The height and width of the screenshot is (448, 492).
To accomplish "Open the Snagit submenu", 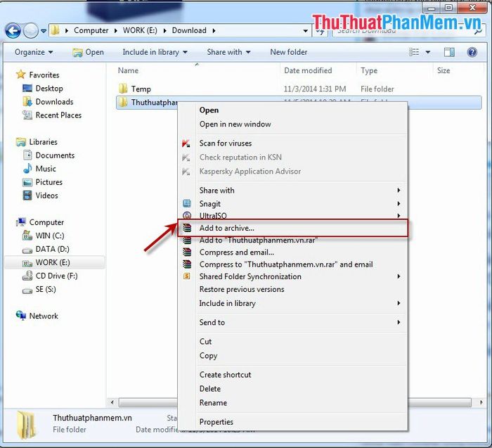I will (x=292, y=204).
